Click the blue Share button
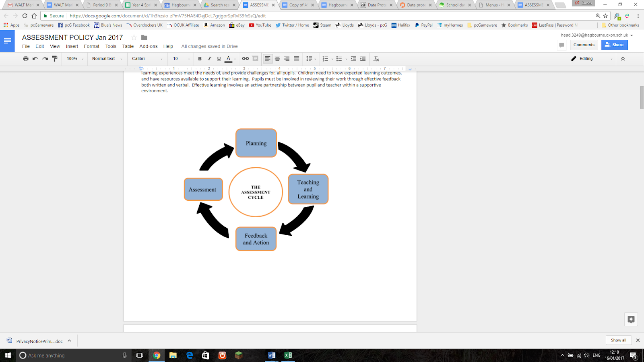 (x=614, y=45)
